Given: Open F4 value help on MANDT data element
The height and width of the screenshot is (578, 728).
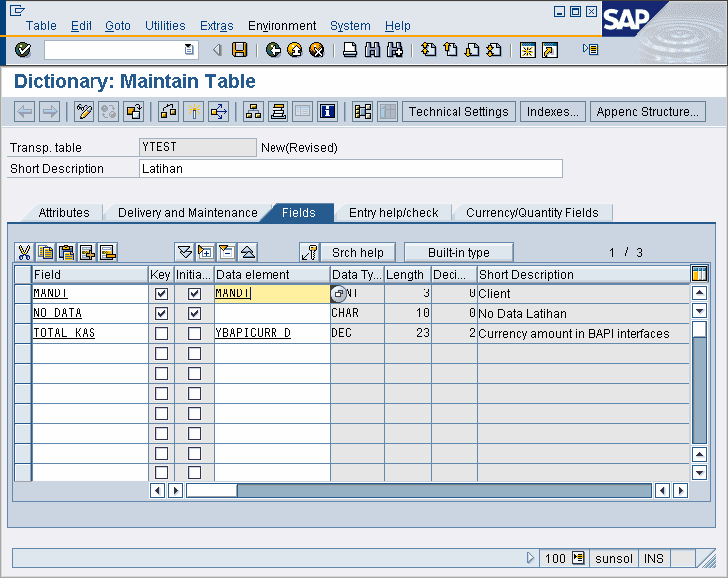Looking at the screenshot, I should pyautogui.click(x=339, y=293).
